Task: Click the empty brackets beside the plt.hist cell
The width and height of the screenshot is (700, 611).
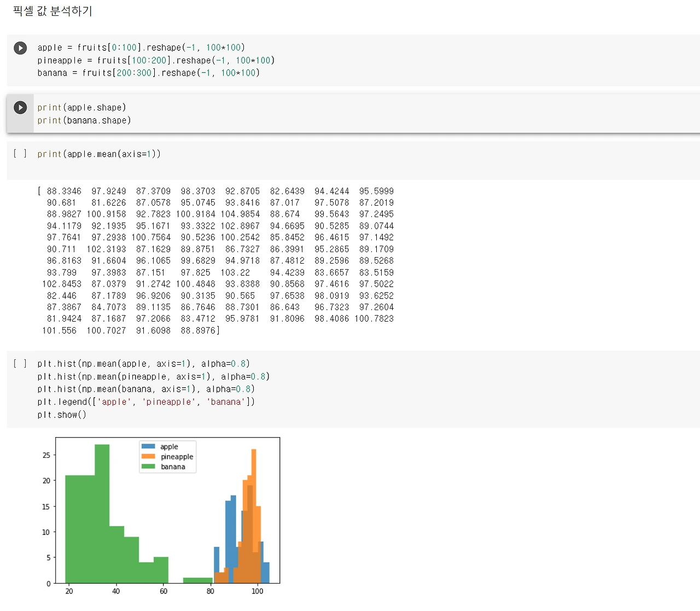Action: 20,363
